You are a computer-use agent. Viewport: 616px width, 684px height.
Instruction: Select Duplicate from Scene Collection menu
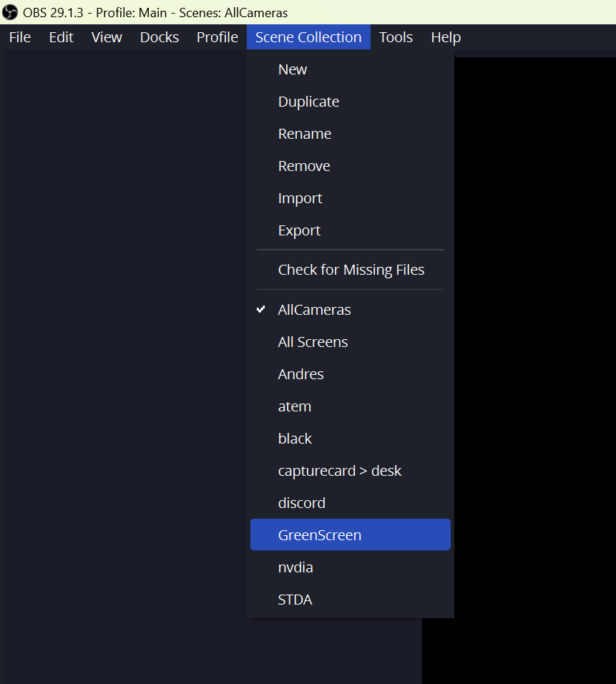[351, 102]
